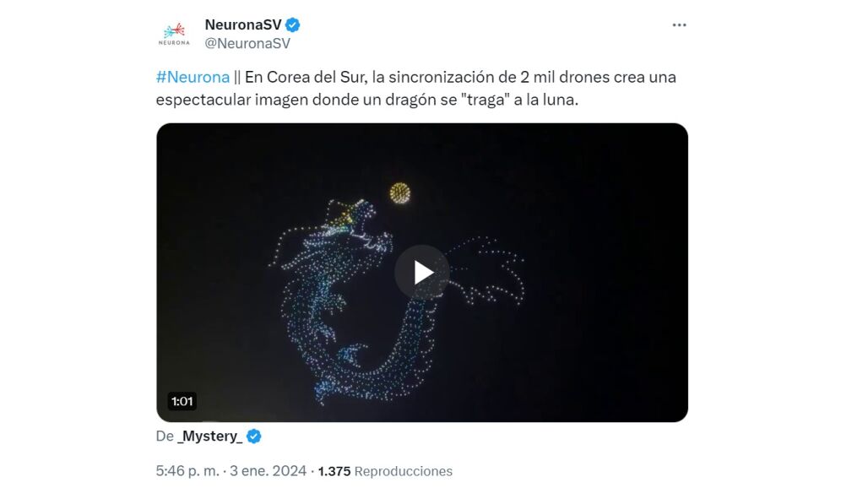Play the dragon drone video
868x488 pixels.
(422, 272)
